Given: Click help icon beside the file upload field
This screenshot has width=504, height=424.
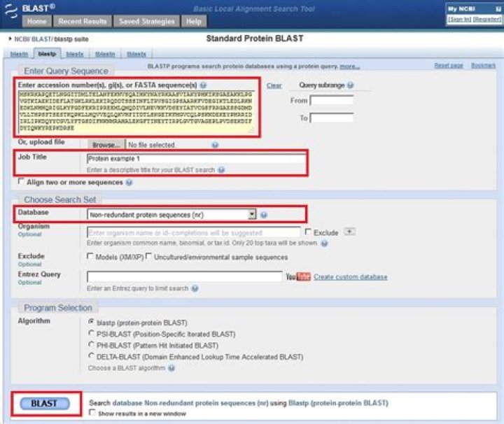Looking at the screenshot, I should coord(215,145).
